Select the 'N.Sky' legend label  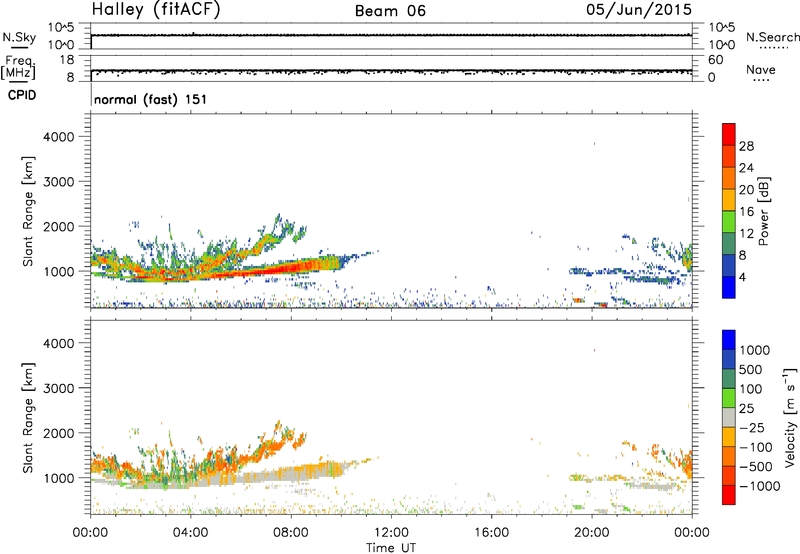19,37
